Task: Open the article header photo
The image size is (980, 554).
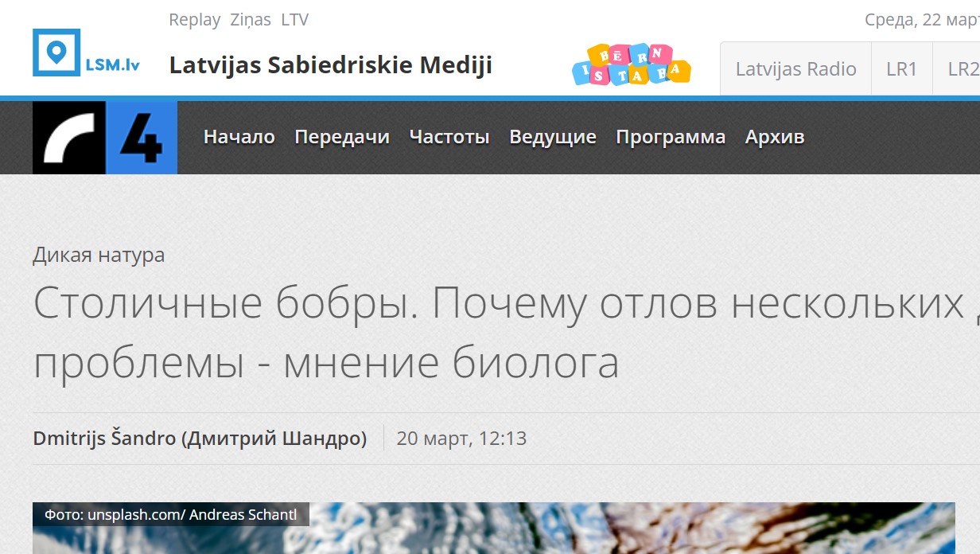Action: coord(494,528)
